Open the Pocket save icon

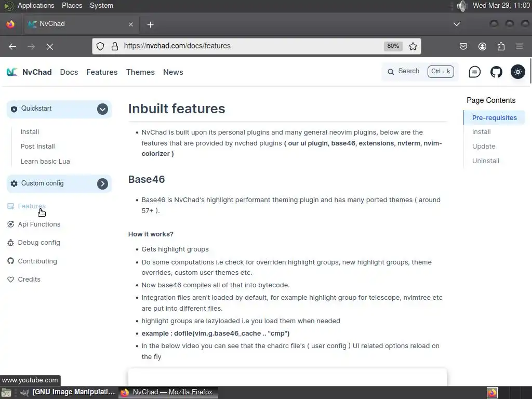coord(463,46)
